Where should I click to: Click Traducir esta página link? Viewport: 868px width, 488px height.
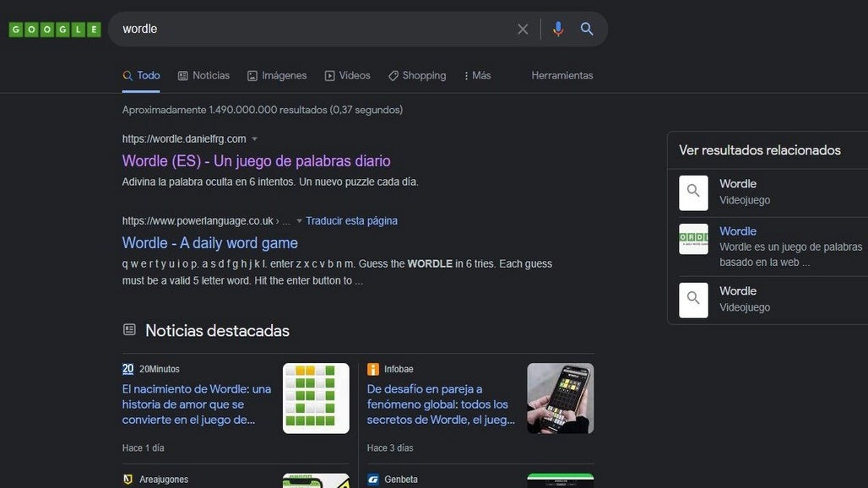(351, 221)
